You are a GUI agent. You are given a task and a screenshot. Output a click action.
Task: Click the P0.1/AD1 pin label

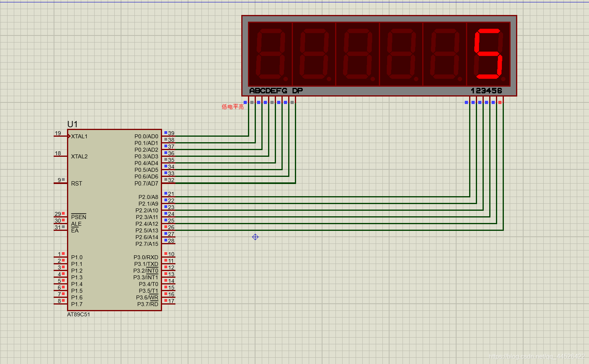click(146, 143)
